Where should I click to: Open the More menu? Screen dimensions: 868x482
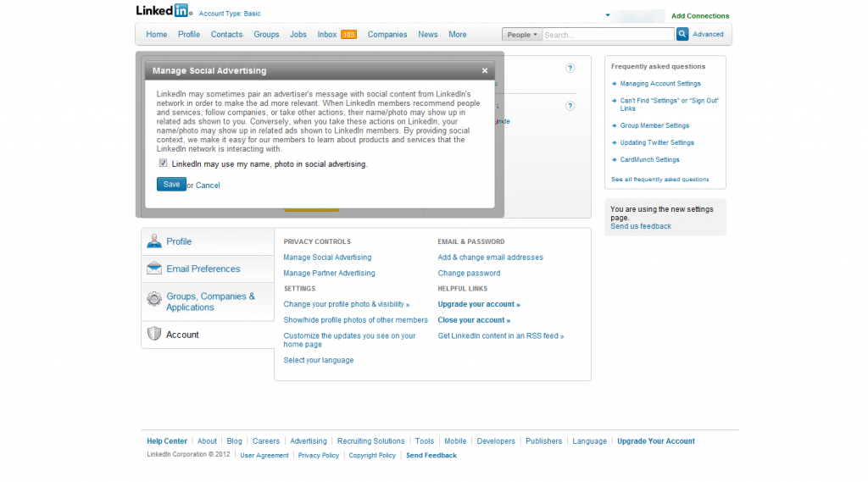coord(457,35)
